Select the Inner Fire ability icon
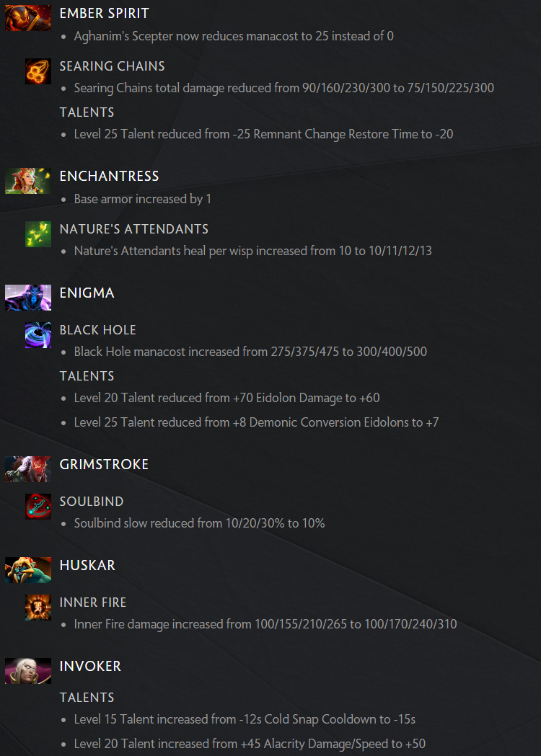 pos(38,608)
